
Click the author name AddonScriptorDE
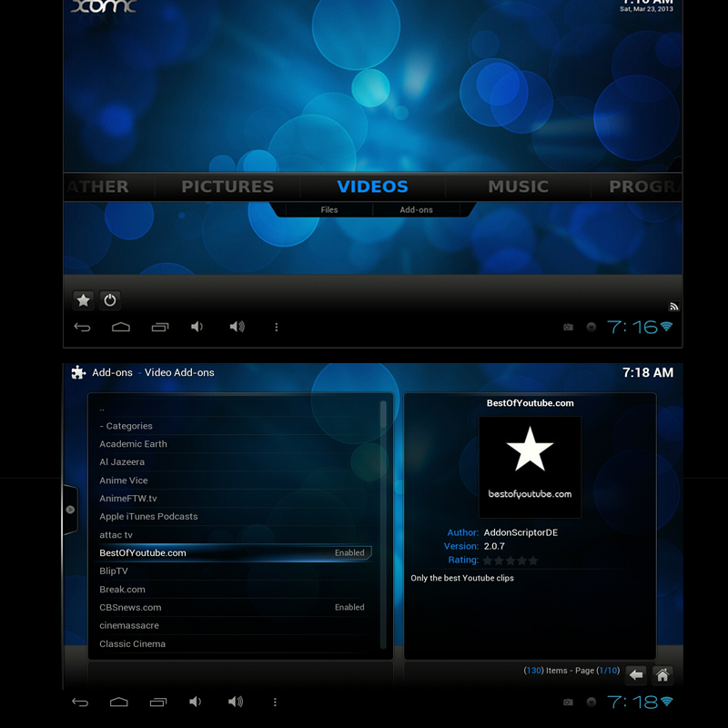(521, 532)
